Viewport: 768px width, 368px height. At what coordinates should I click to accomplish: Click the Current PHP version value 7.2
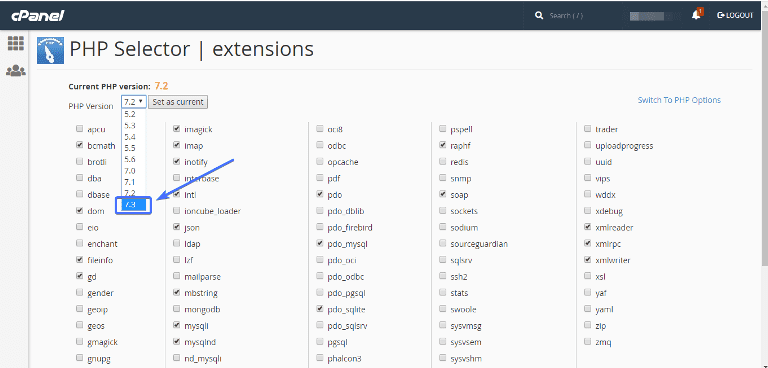pyautogui.click(x=162, y=86)
